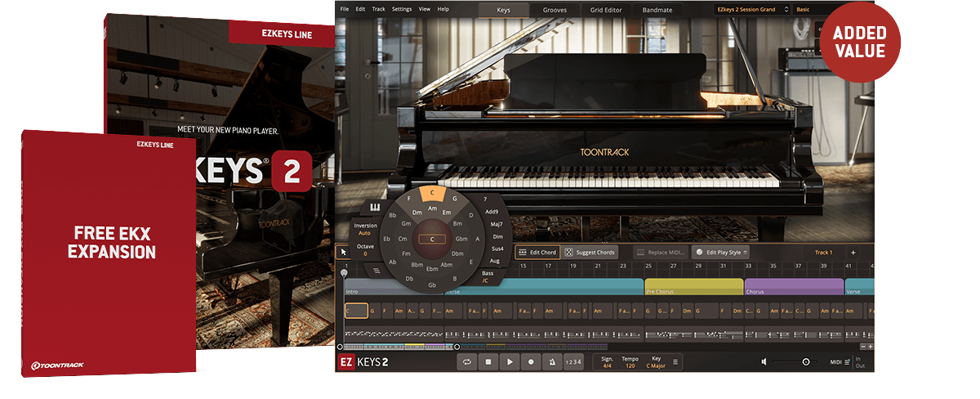Open the File menu
This screenshot has width=980, height=399.
pyautogui.click(x=344, y=9)
